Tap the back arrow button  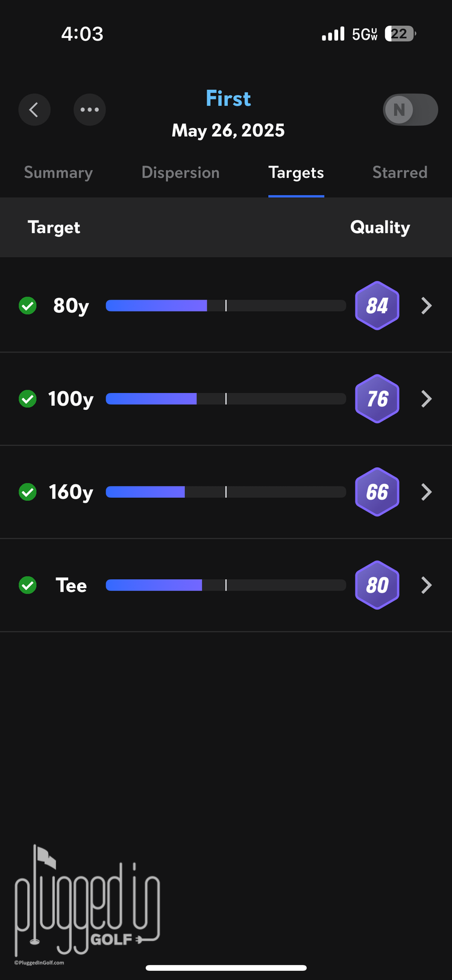click(34, 110)
